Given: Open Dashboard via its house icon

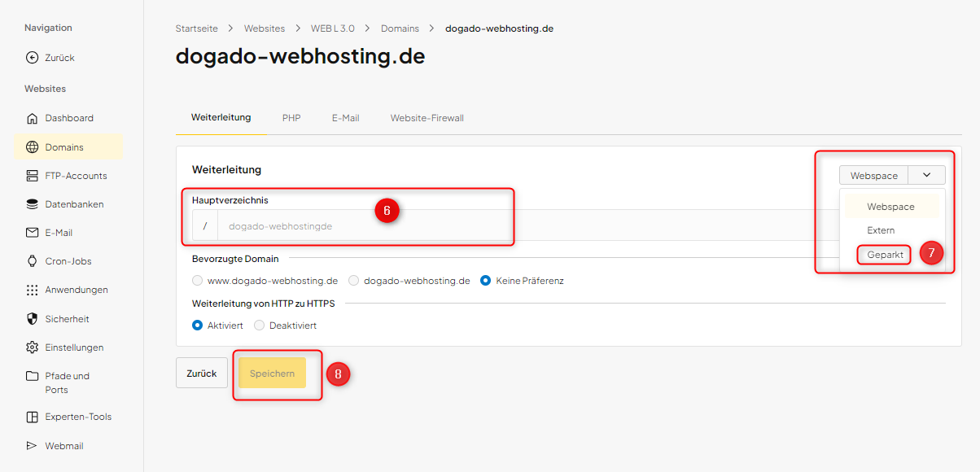Looking at the screenshot, I should (x=33, y=118).
